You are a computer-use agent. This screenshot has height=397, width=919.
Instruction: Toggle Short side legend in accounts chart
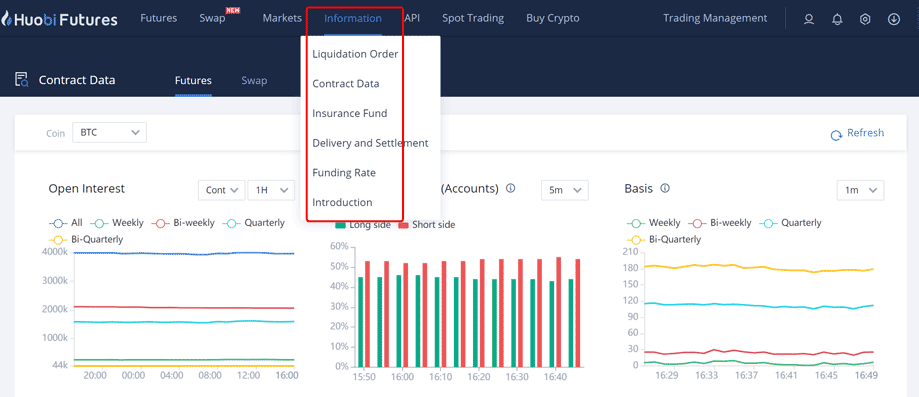tap(427, 225)
